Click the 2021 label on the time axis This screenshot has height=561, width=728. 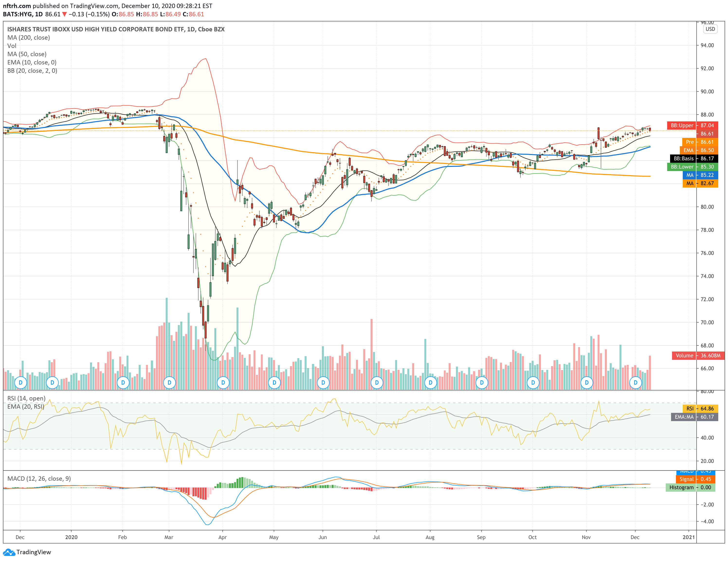(689, 537)
